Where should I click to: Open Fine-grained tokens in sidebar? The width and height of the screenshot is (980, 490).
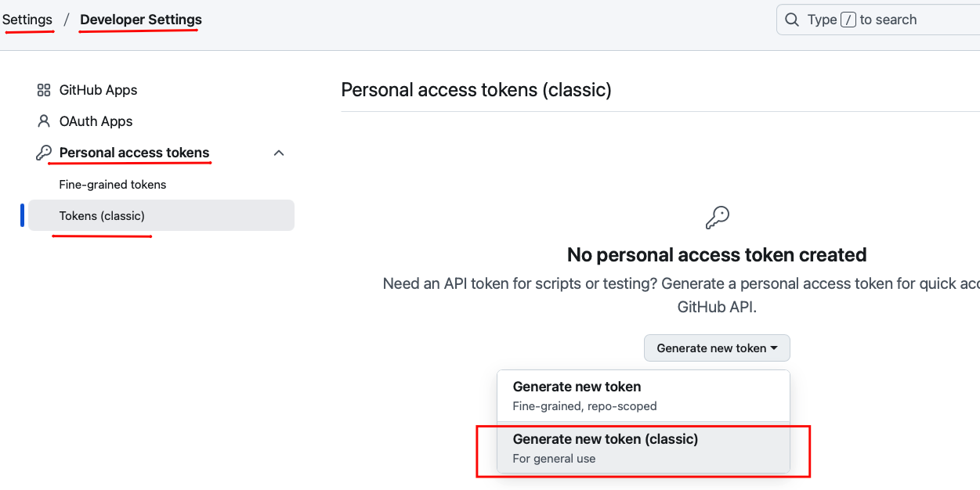coord(113,185)
